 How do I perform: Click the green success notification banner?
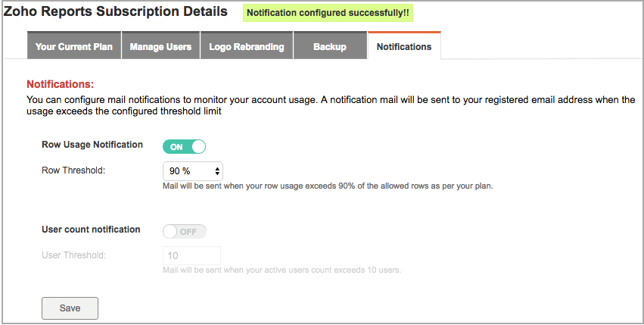tap(328, 13)
